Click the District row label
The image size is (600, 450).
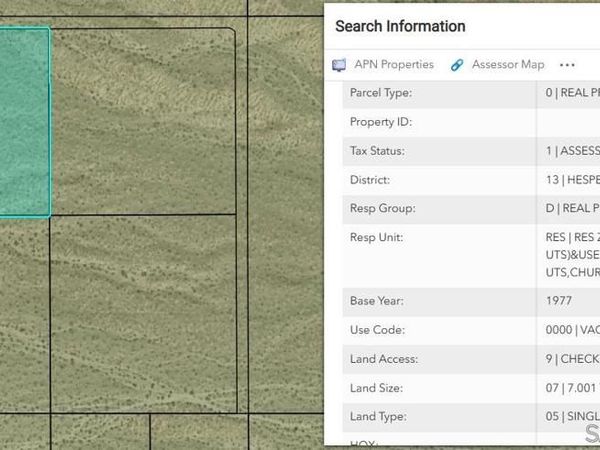(x=370, y=180)
